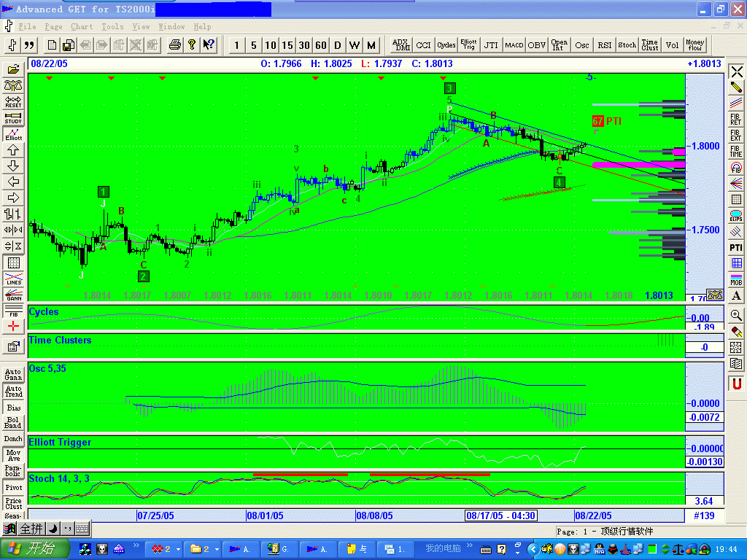The image size is (747, 560).
Task: Click the PTI tool icon
Action: [736, 248]
